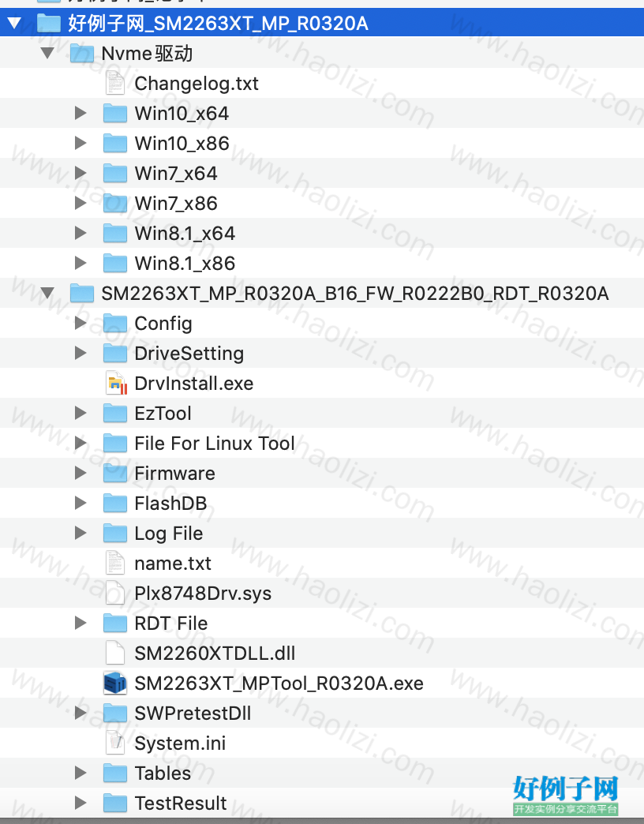Select the TestResult folder name
The image size is (644, 824).
(x=181, y=803)
